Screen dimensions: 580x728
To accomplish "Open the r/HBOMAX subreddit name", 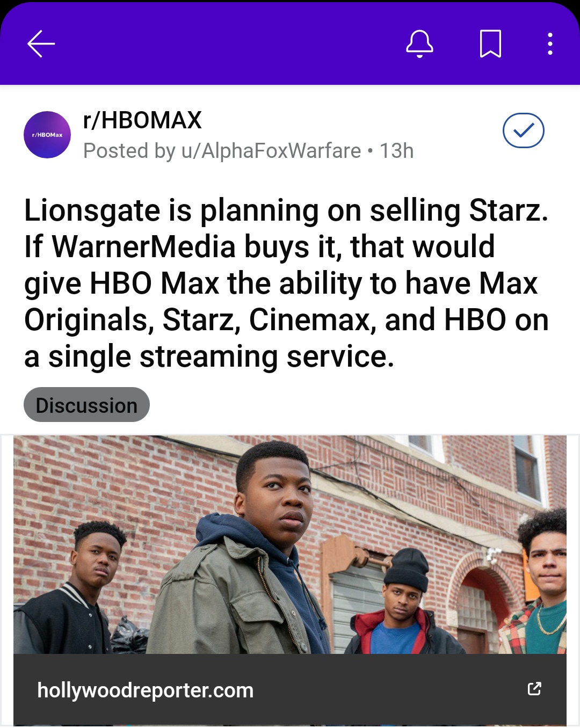I will 142,120.
